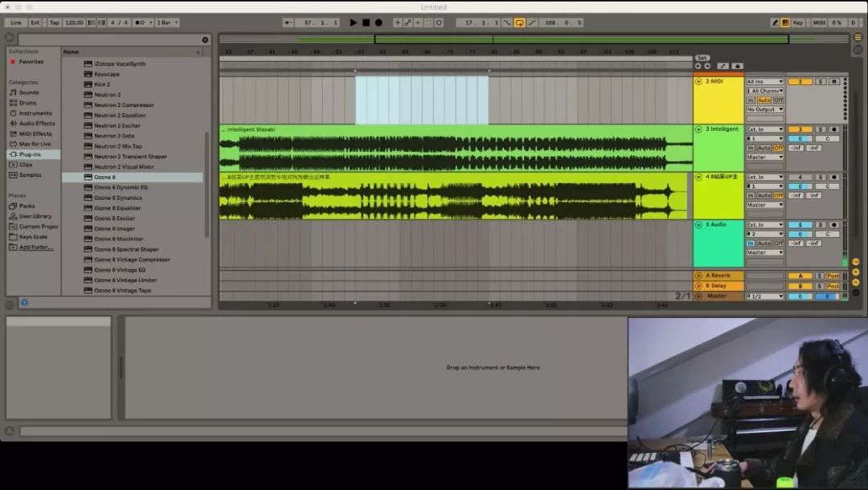Toggle the Loop switch in the transport
This screenshot has width=868, height=490.
pyautogui.click(x=519, y=22)
